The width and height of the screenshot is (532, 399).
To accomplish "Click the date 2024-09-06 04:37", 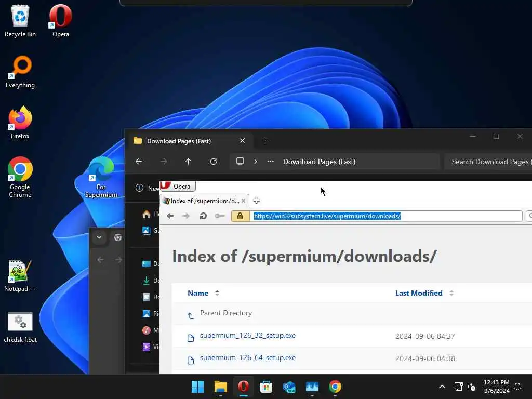I will (425, 336).
